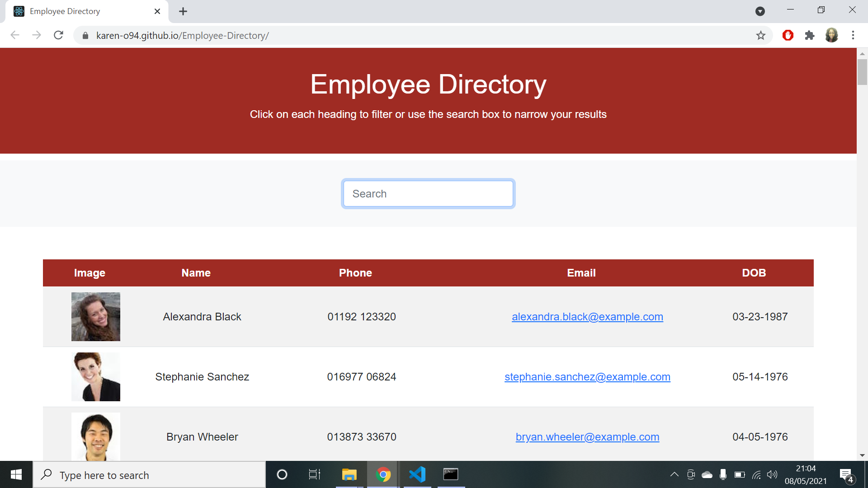
Task: Sort the table by the Phone heading
Action: [355, 273]
